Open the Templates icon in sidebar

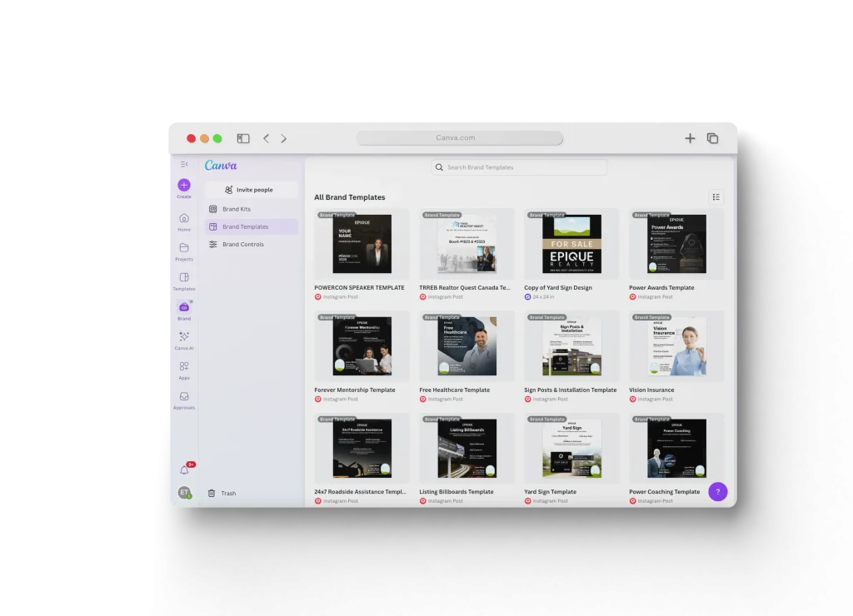coord(184,278)
